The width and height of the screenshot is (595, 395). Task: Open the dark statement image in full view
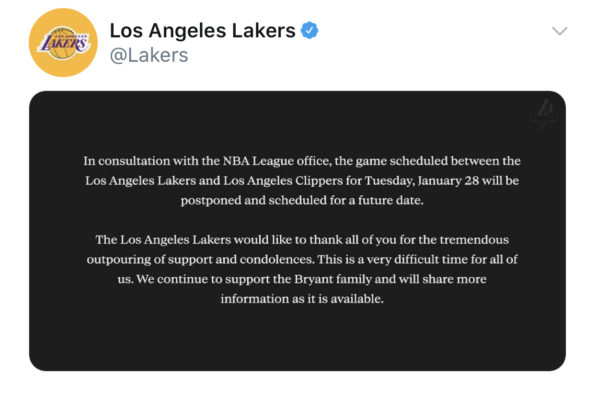click(x=298, y=231)
